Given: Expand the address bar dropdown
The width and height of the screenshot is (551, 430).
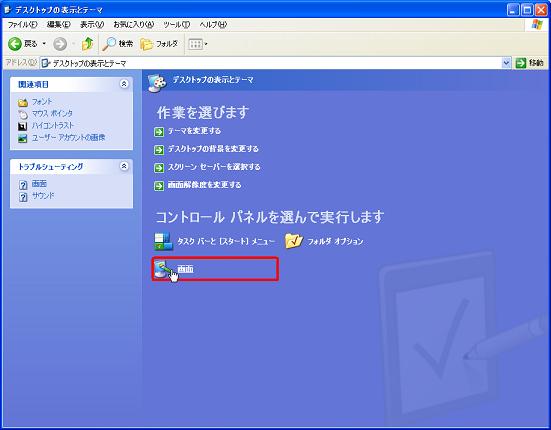Looking at the screenshot, I should 506,63.
